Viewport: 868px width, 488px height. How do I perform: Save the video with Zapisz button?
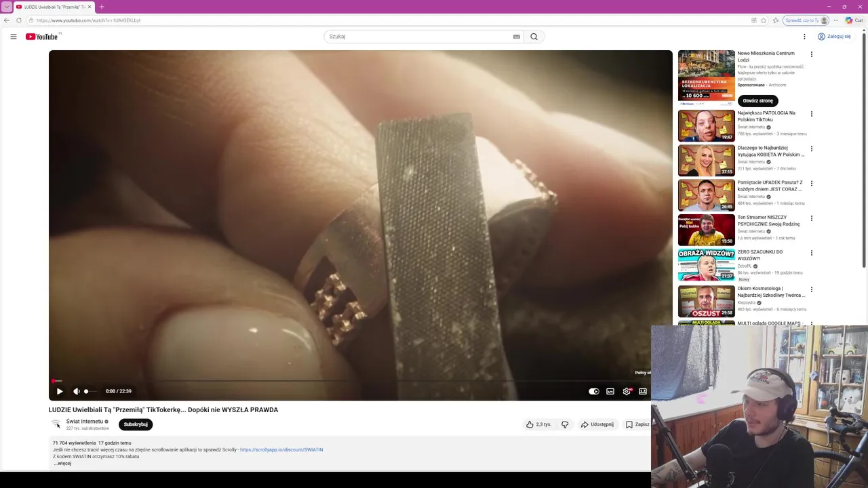pyautogui.click(x=637, y=424)
